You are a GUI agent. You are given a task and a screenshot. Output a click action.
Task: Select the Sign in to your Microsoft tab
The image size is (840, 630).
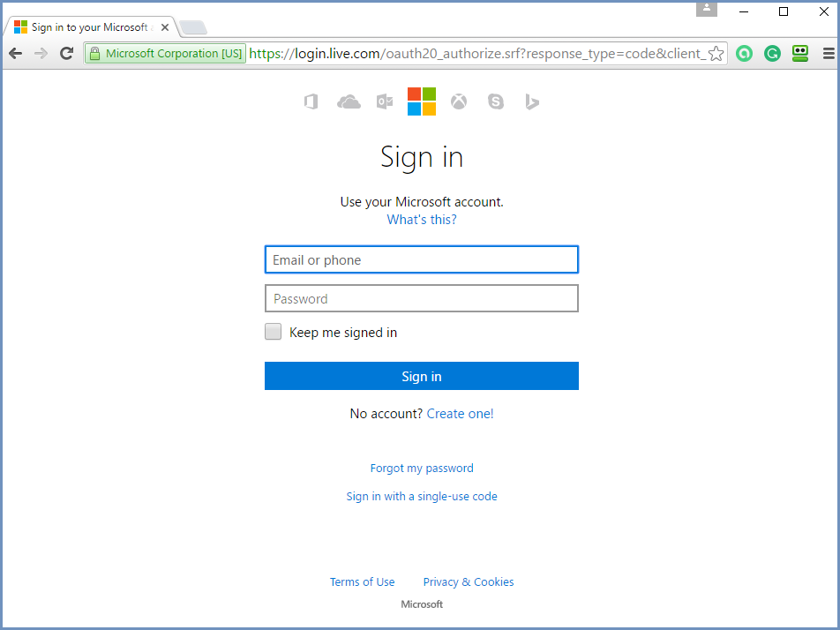[84, 27]
